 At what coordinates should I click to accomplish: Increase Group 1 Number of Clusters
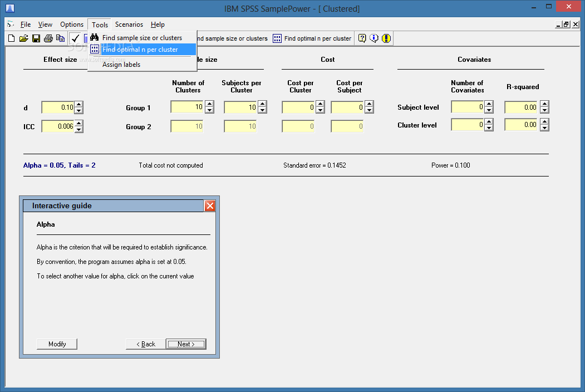pyautogui.click(x=209, y=104)
